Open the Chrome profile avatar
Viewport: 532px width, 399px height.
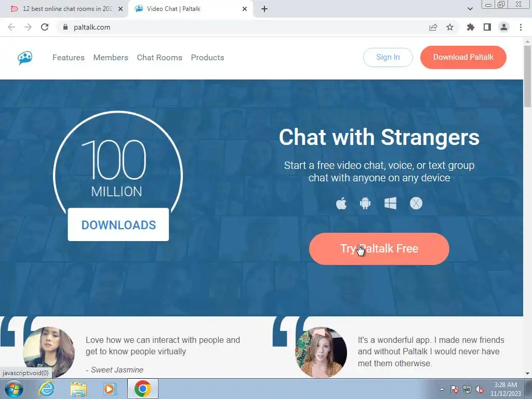(x=504, y=27)
